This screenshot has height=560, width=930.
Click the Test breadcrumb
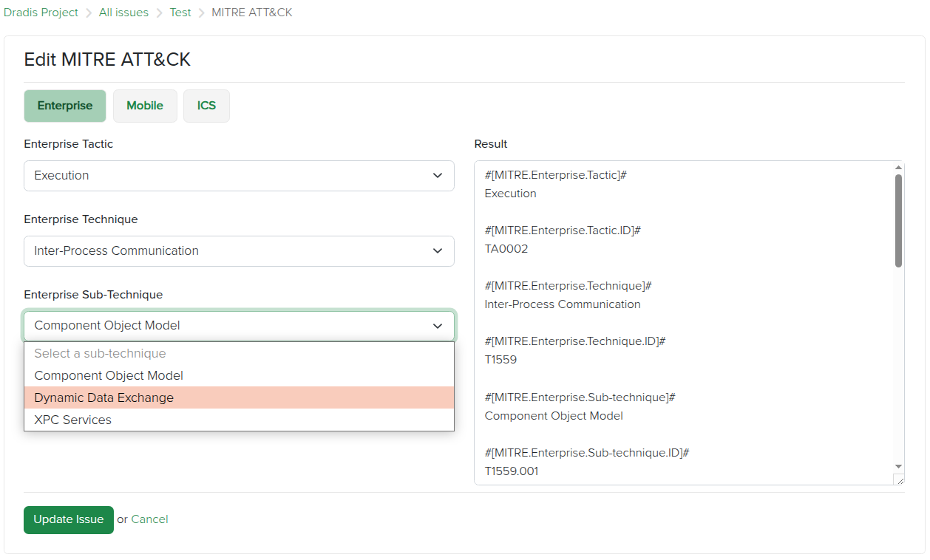[180, 13]
